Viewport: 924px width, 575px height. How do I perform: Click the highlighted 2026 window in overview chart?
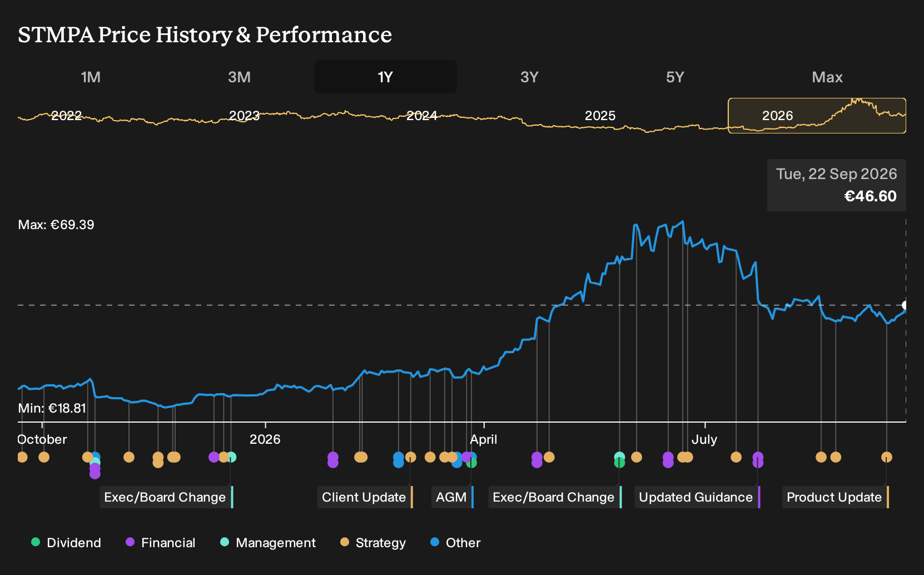click(x=817, y=116)
